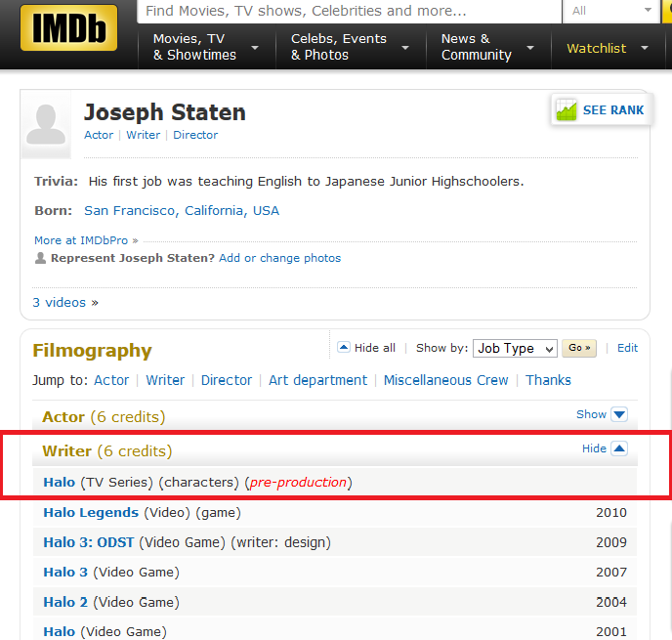Click the search field to find movies
The width and height of the screenshot is (672, 640).
pyautogui.click(x=350, y=11)
